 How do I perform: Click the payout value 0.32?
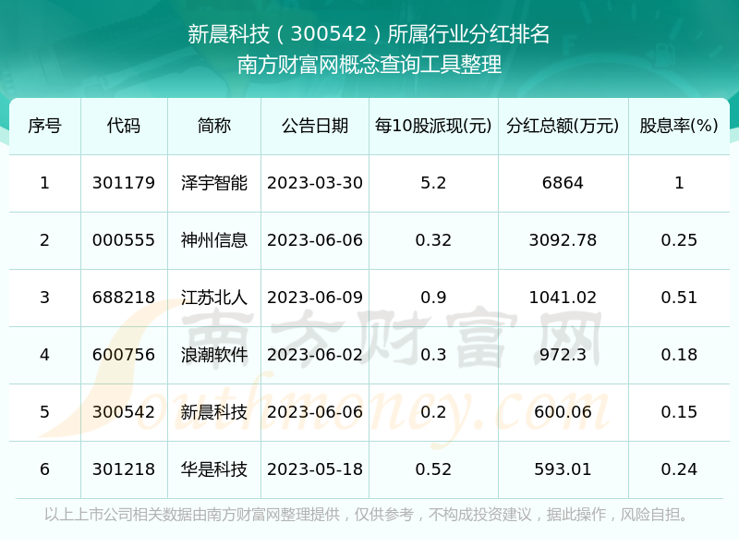tap(433, 240)
